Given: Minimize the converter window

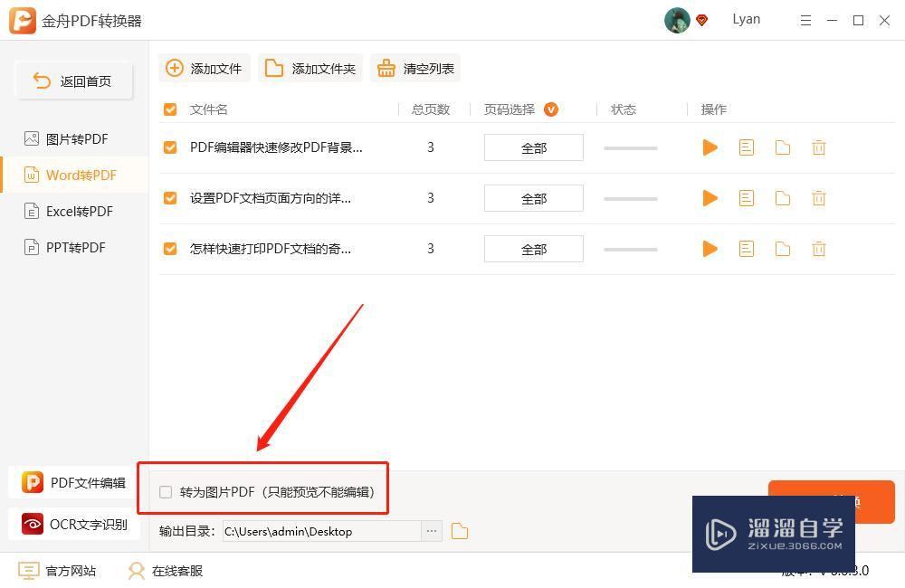Looking at the screenshot, I should [832, 21].
